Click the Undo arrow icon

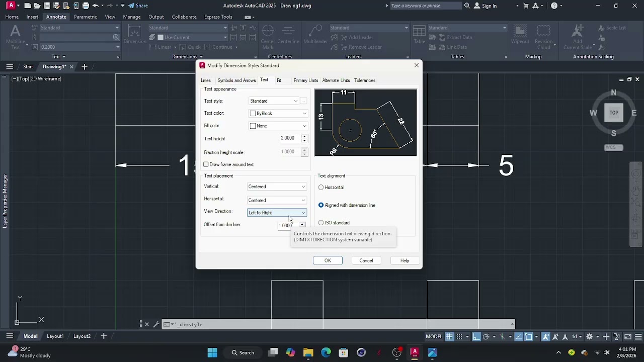(95, 6)
